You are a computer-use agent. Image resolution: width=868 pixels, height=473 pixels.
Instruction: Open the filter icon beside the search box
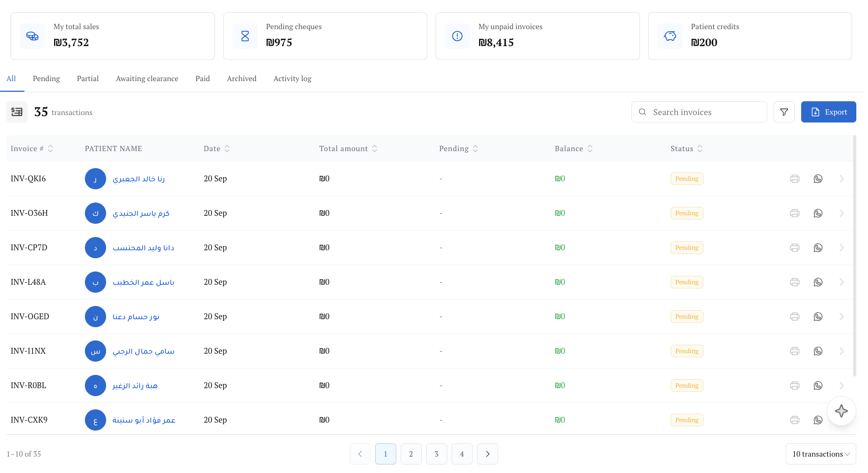pos(784,112)
